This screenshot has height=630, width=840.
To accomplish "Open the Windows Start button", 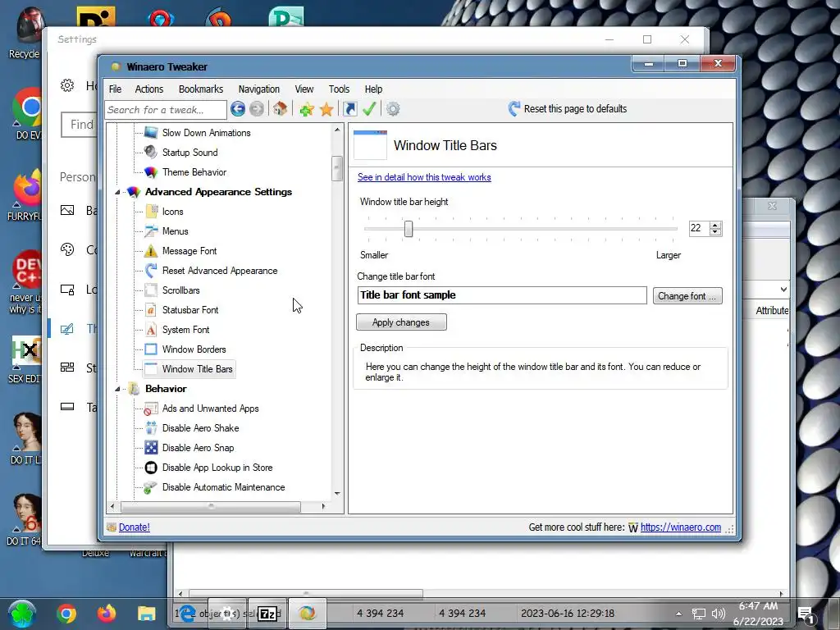I will [22, 614].
